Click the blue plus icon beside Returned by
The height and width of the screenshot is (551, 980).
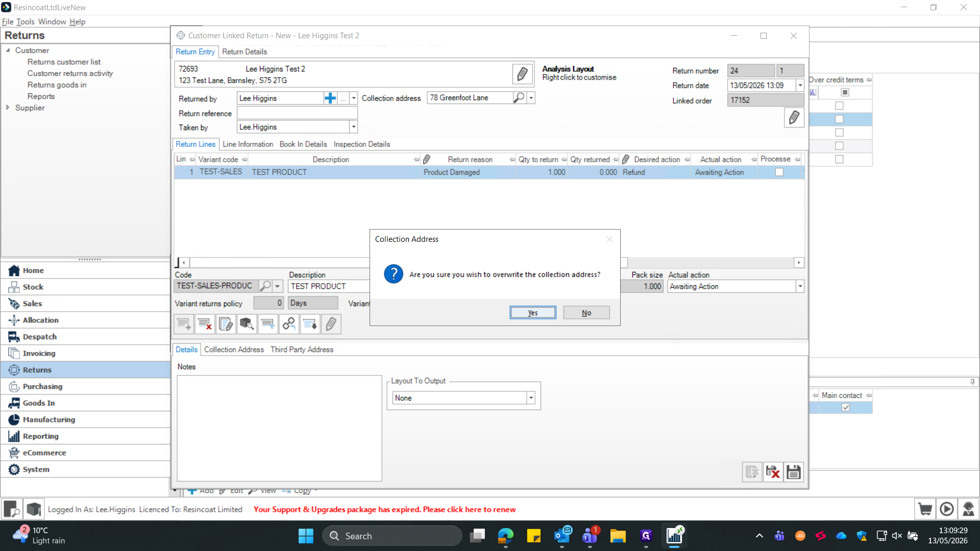coord(330,98)
